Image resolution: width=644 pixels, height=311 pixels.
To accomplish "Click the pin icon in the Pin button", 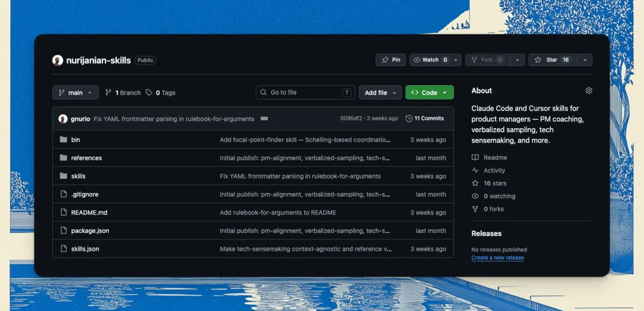I will [385, 60].
